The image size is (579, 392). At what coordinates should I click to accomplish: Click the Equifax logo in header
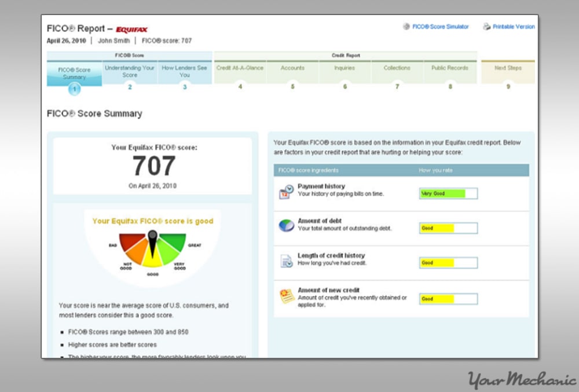click(x=131, y=30)
